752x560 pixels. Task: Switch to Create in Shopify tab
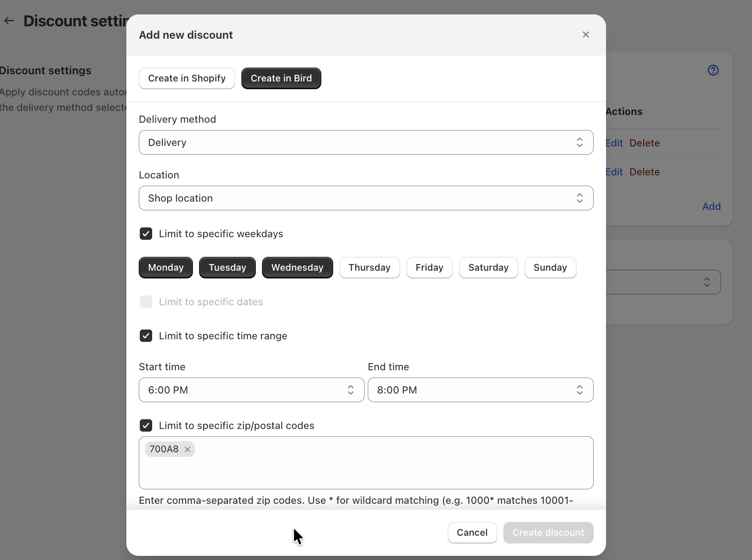(x=187, y=78)
